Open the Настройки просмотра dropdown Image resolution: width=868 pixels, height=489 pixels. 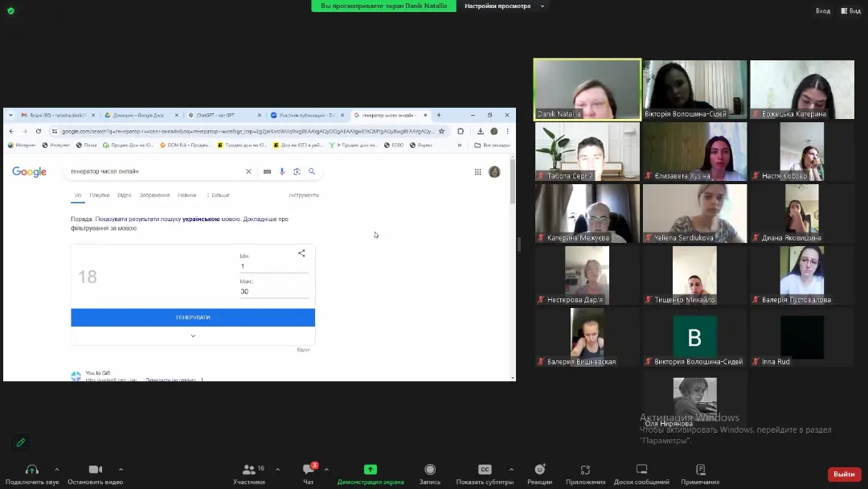coord(503,6)
